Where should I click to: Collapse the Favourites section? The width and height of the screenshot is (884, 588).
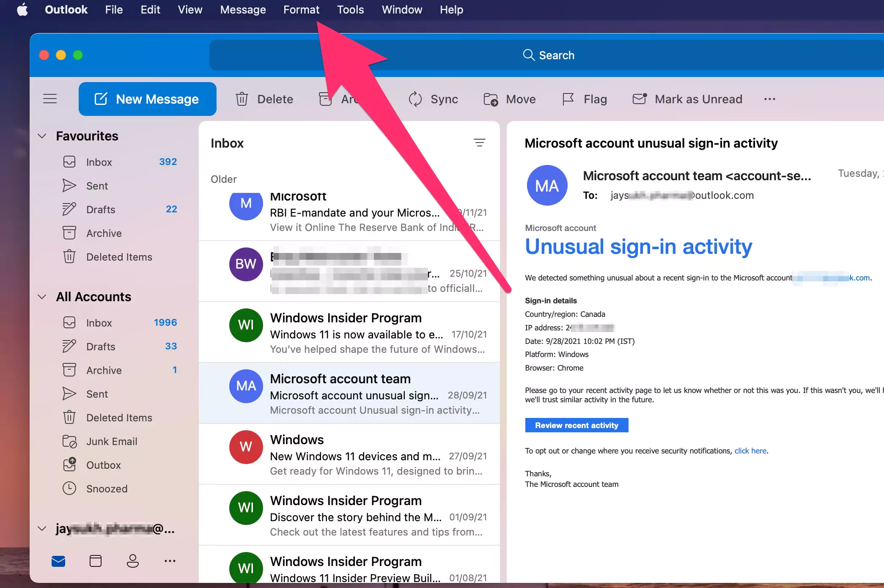(42, 136)
